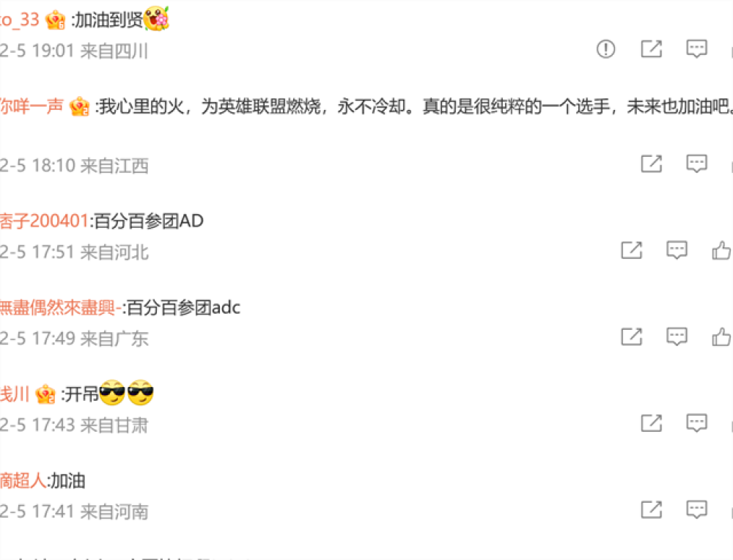
Task: Reply to the 百分百参团AD comment from 河北
Action: (677, 250)
